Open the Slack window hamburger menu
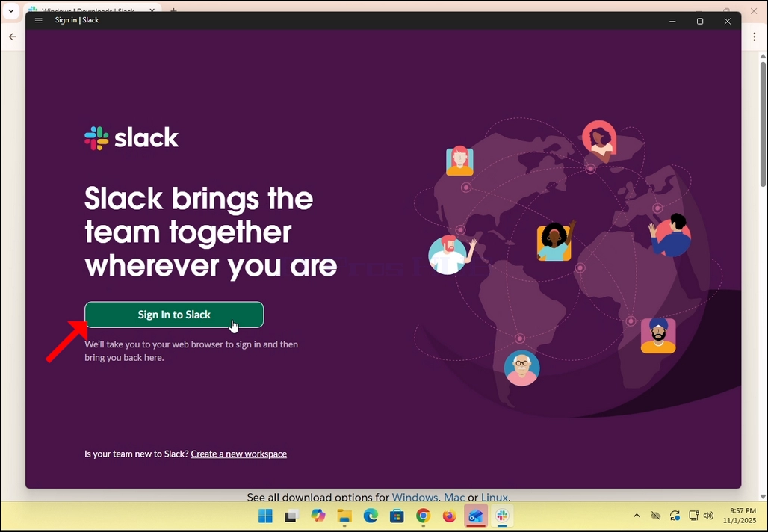This screenshot has width=768, height=532. 39,20
